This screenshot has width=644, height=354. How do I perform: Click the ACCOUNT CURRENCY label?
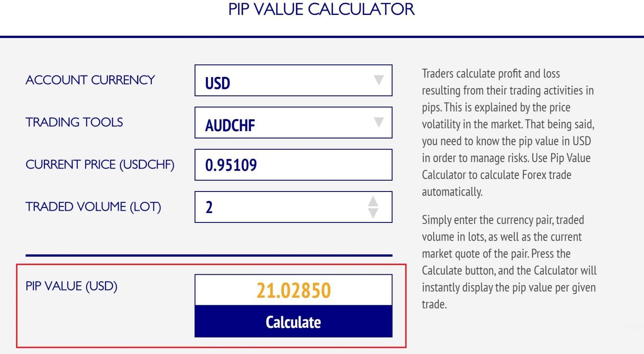[x=90, y=80]
